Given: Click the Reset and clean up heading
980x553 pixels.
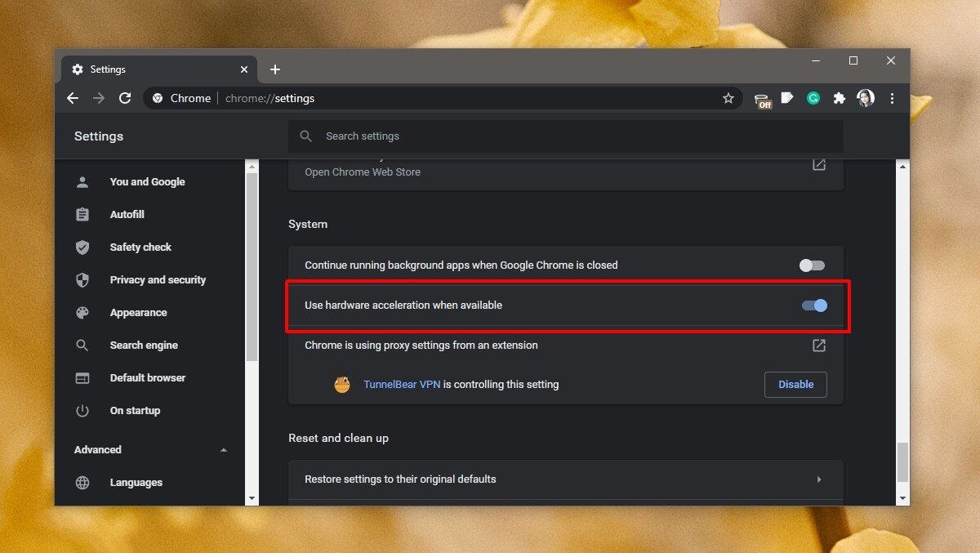Looking at the screenshot, I should (338, 439).
